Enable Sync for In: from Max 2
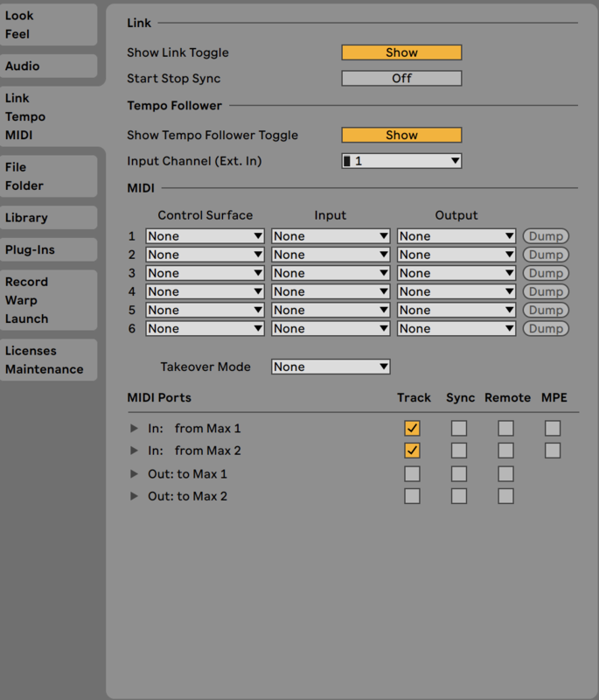Screen dimensions: 599x700 [x=459, y=451]
